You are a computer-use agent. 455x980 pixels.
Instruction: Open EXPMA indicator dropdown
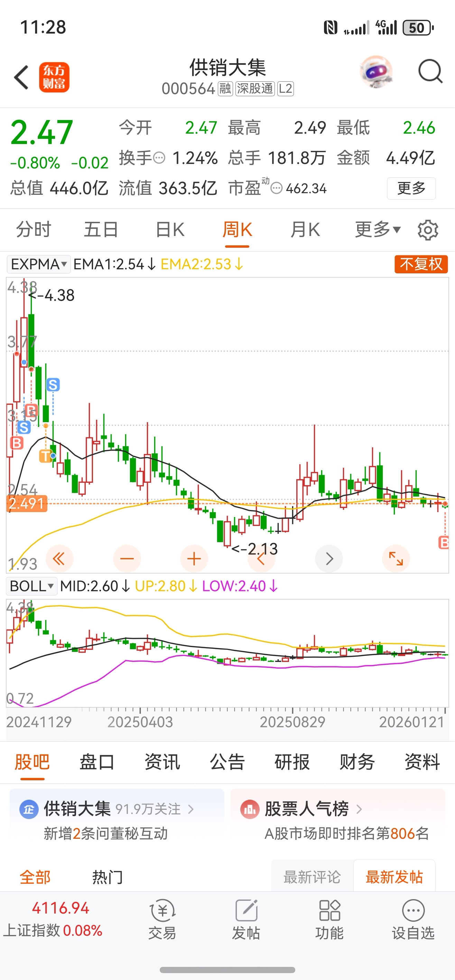(39, 264)
